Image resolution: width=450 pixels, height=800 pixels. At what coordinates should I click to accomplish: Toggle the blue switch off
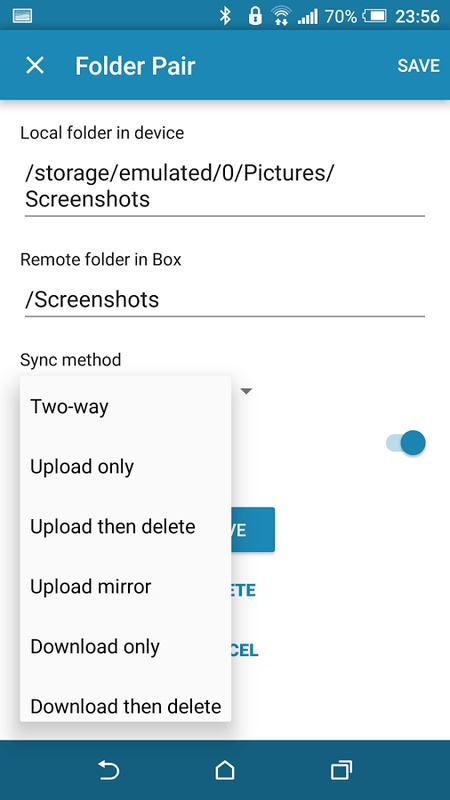[x=406, y=442]
